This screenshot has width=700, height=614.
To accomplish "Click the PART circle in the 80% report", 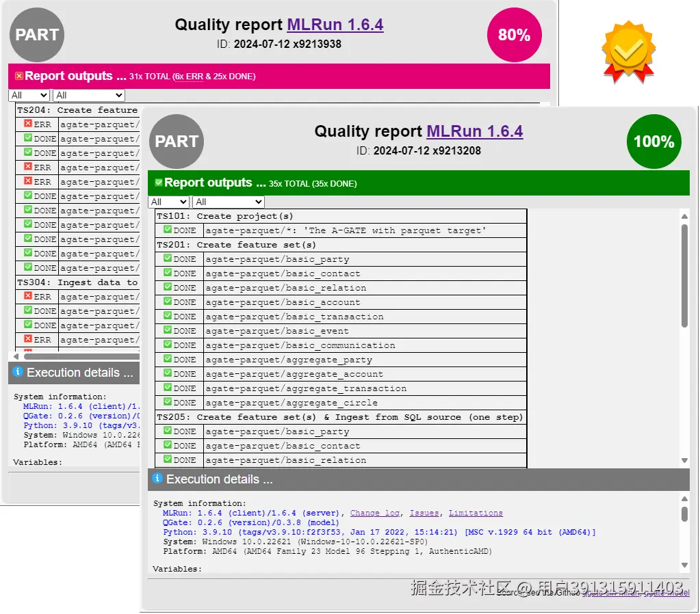I will pos(36,35).
